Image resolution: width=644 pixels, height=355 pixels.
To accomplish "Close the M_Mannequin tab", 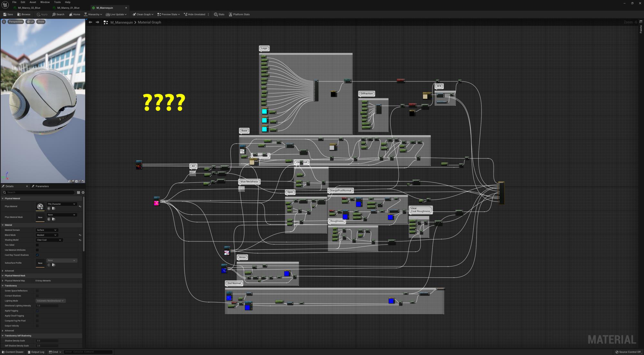I will point(126,8).
